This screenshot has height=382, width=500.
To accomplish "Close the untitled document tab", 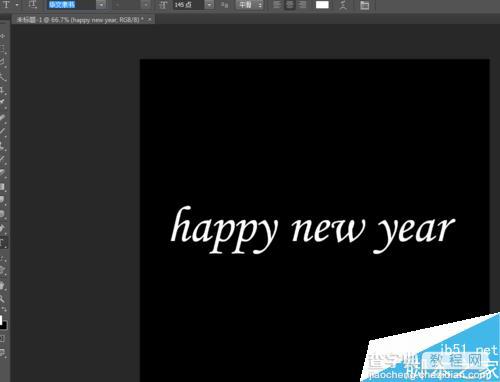I will click(150, 20).
